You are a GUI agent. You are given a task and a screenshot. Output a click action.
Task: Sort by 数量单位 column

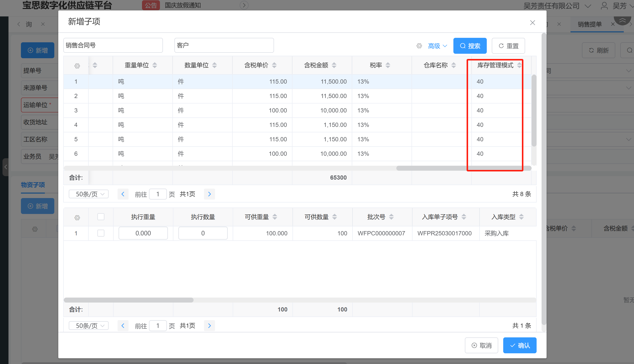[x=214, y=65]
